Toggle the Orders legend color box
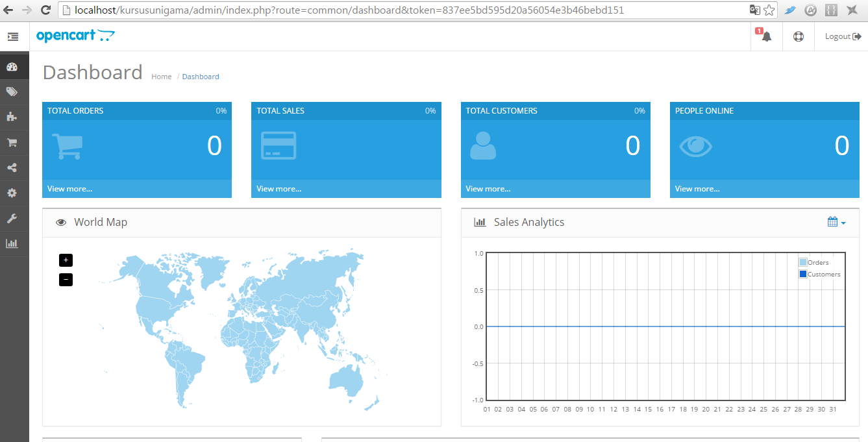 tap(803, 263)
